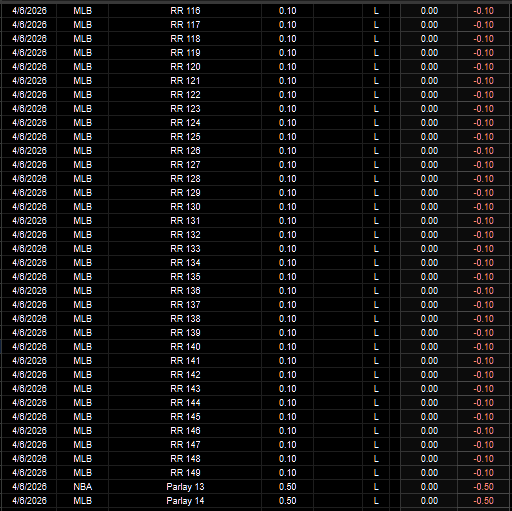This screenshot has width=512, height=511.
Task: Select the 0.00 payout in RR 135 row
Action: (x=429, y=277)
